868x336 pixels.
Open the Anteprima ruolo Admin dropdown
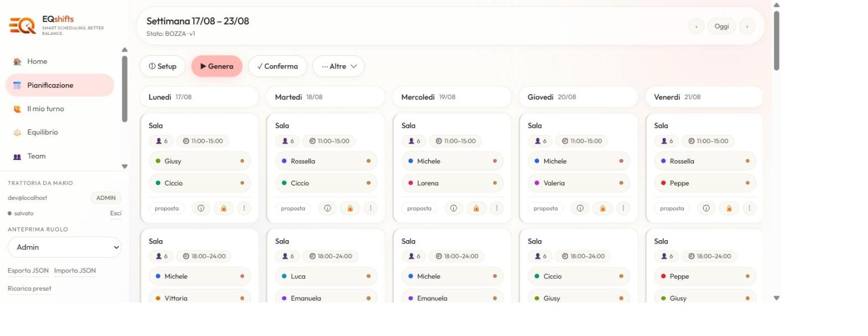tap(64, 247)
